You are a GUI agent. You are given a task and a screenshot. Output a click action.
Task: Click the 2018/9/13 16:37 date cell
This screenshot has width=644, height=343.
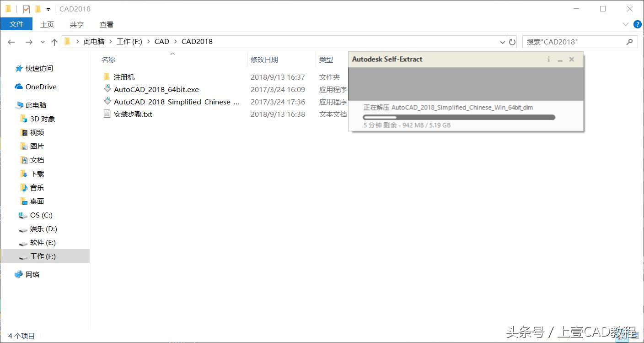278,77
